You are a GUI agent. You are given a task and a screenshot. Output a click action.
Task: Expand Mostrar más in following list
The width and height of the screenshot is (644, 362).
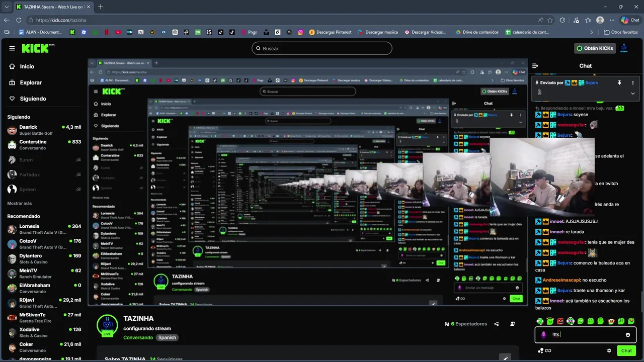pos(20,203)
